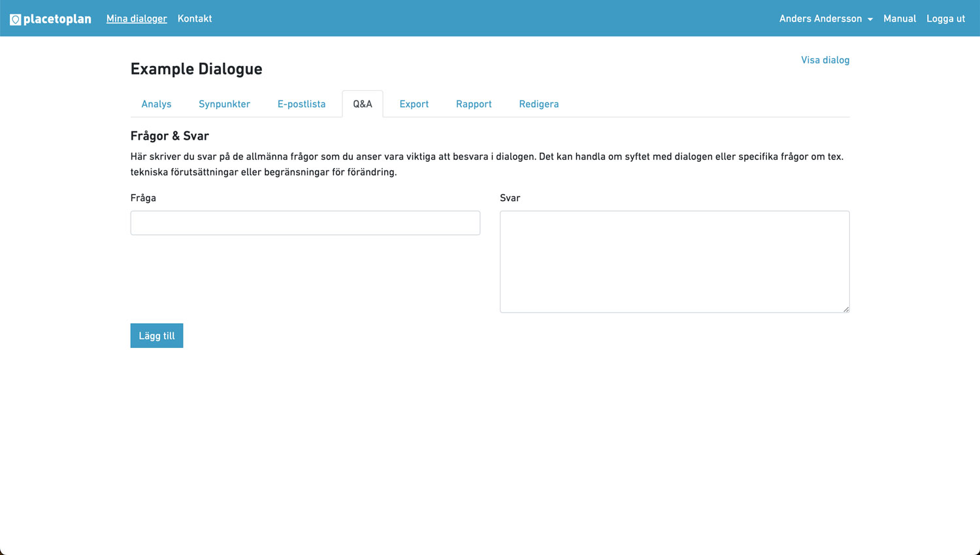This screenshot has height=555, width=980.
Task: Open the Rapport tab
Action: pyautogui.click(x=474, y=104)
